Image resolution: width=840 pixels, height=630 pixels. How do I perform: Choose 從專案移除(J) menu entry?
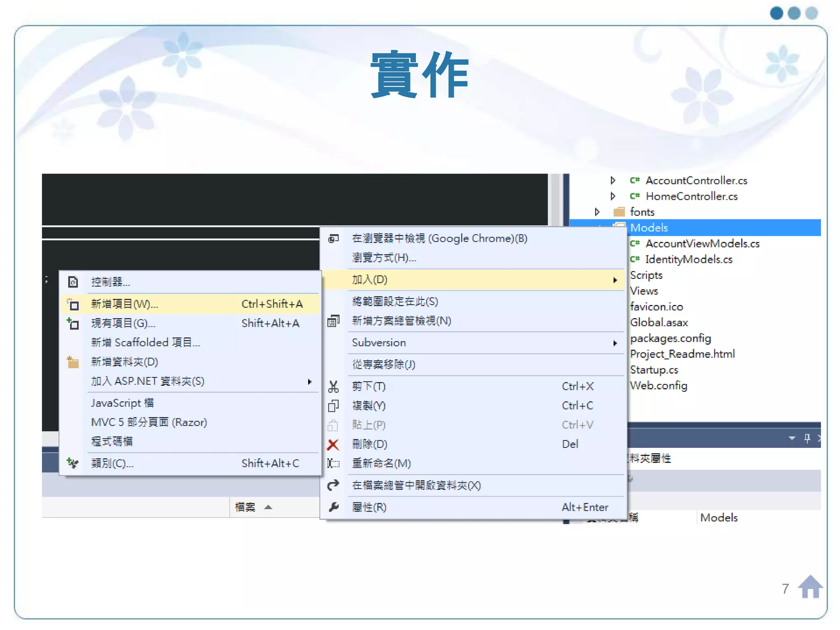pyautogui.click(x=473, y=365)
